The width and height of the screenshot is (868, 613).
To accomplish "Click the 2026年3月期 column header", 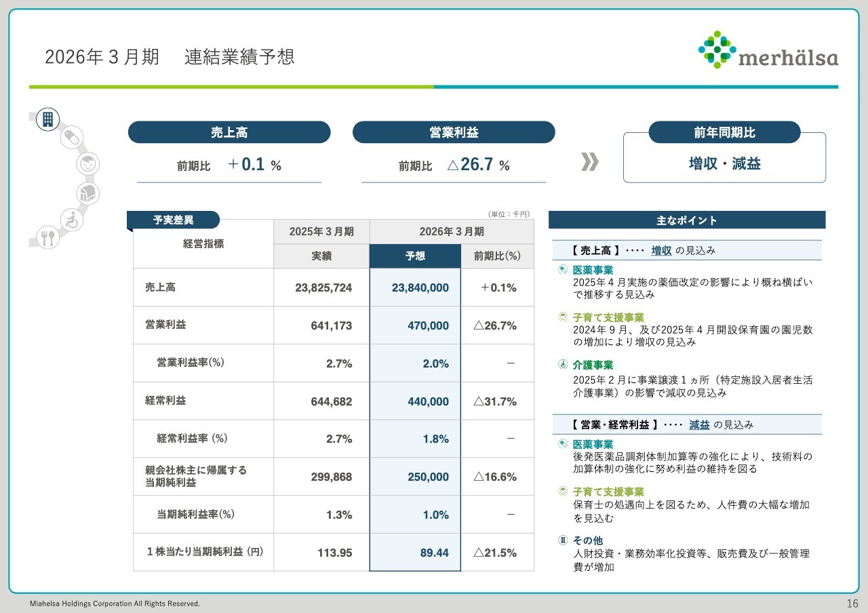I will 452,231.
